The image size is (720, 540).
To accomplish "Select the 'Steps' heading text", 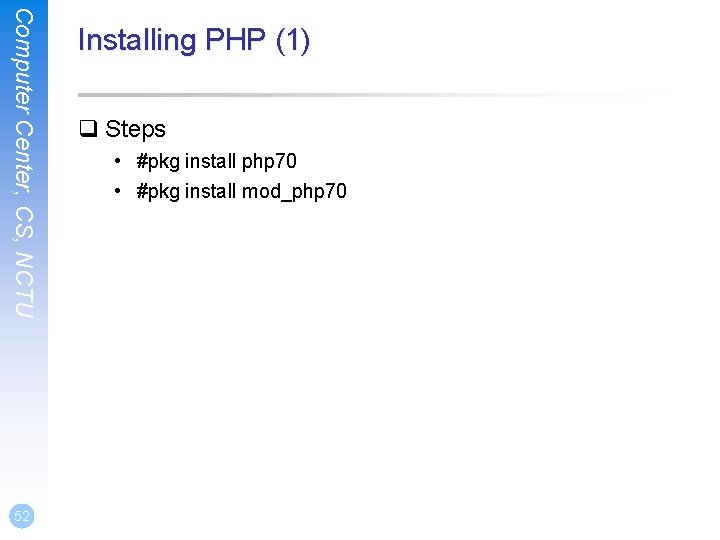I will coord(135,129).
